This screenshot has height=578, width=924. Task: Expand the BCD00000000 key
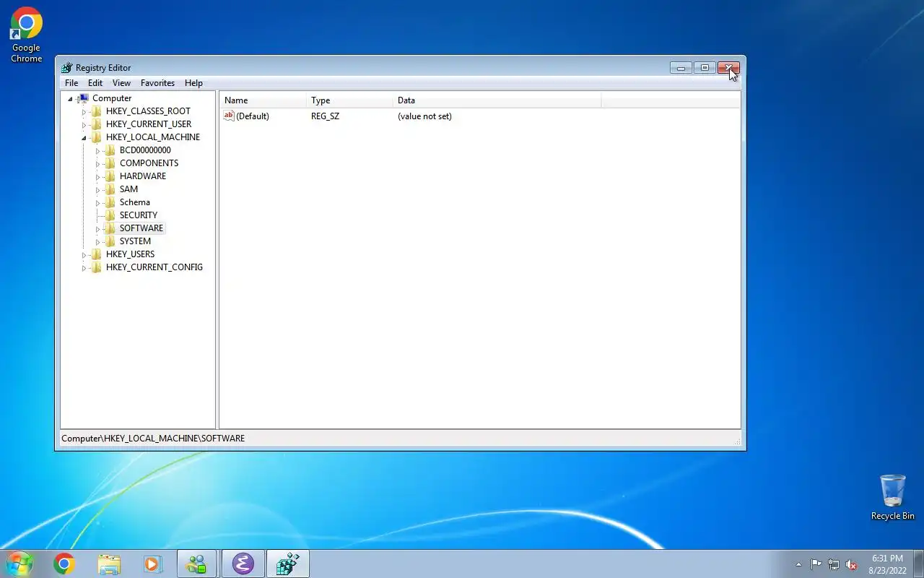(x=97, y=150)
